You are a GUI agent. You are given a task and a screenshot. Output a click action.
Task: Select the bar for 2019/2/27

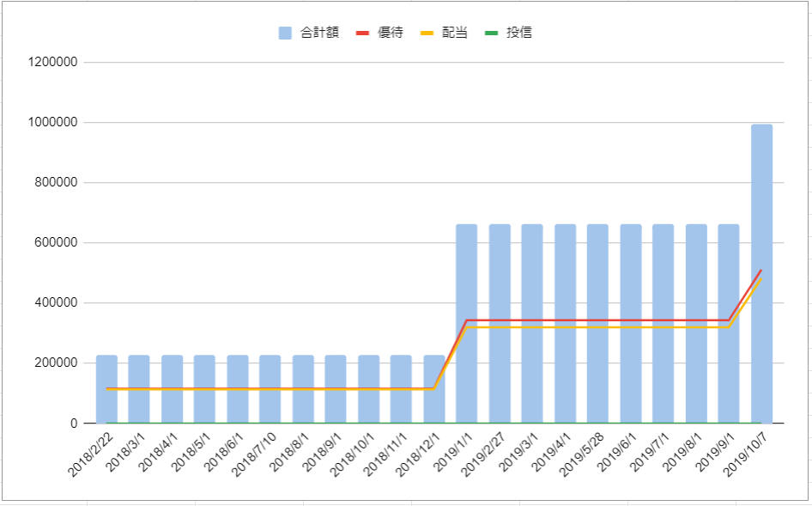(500, 324)
